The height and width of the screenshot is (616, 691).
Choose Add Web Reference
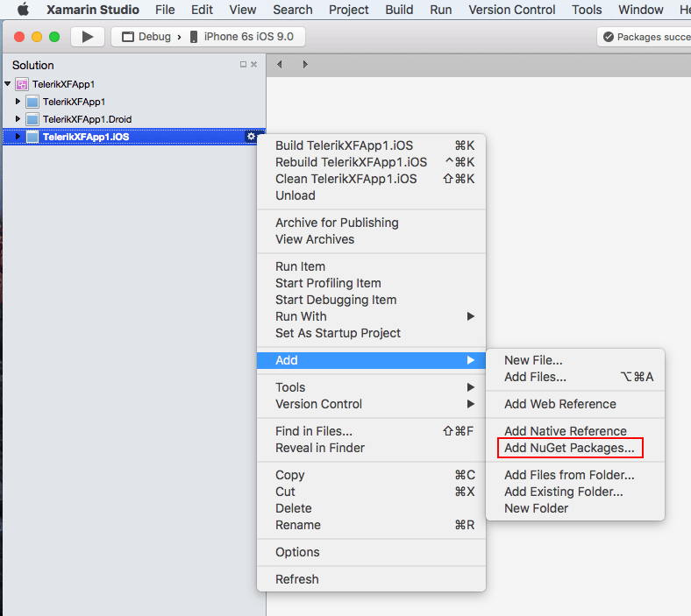575,404
